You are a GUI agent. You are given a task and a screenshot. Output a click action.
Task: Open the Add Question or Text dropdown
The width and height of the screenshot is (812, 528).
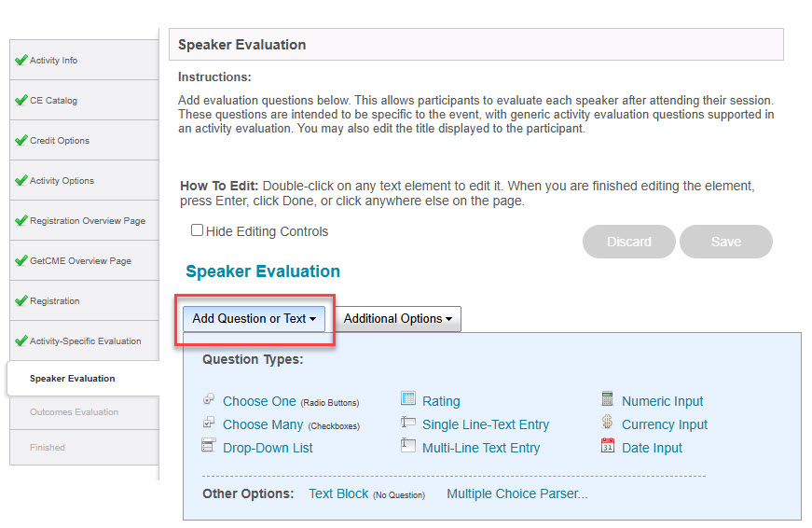point(254,319)
